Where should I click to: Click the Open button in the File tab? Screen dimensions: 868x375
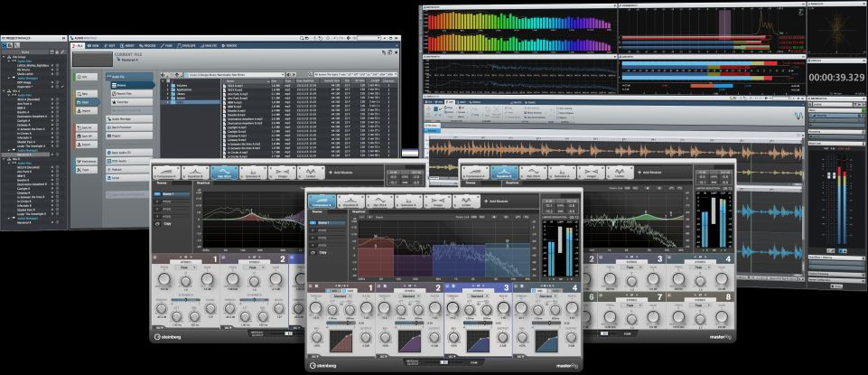pyautogui.click(x=88, y=102)
